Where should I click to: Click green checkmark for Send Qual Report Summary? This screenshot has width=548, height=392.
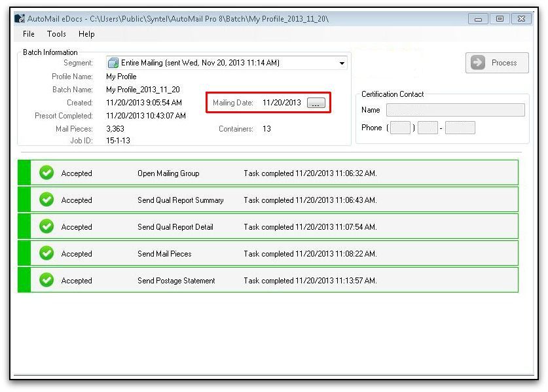[x=46, y=200]
